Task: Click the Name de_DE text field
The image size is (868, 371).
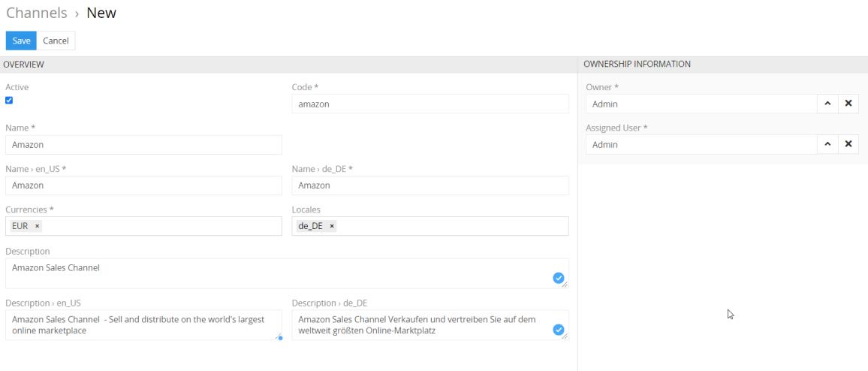Action: coord(429,185)
